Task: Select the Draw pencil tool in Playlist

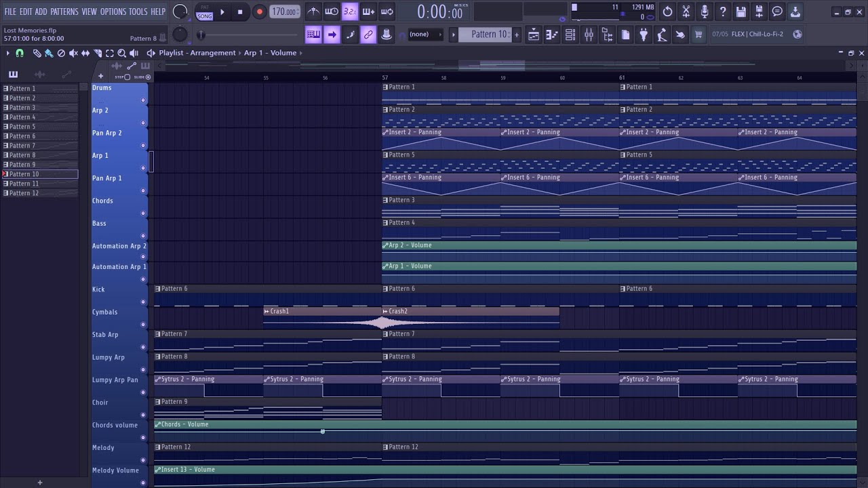Action: click(x=37, y=53)
